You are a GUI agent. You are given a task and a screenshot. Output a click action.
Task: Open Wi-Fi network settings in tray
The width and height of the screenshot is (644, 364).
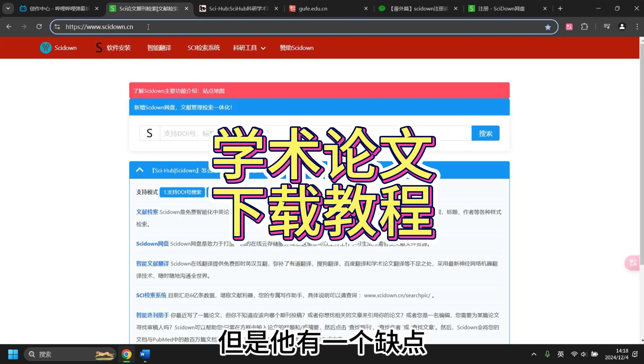574,354
